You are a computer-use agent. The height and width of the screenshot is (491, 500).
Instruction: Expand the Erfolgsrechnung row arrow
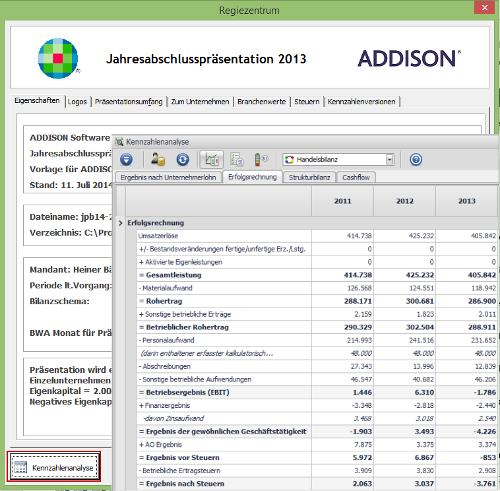pyautogui.click(x=120, y=223)
